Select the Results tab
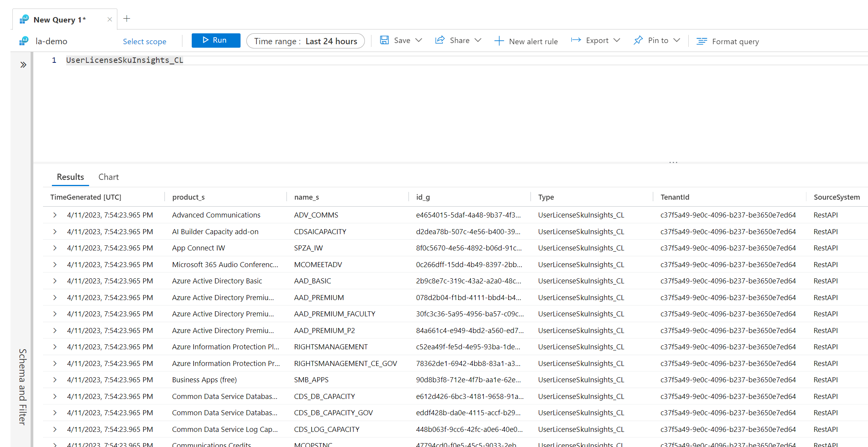 70,177
